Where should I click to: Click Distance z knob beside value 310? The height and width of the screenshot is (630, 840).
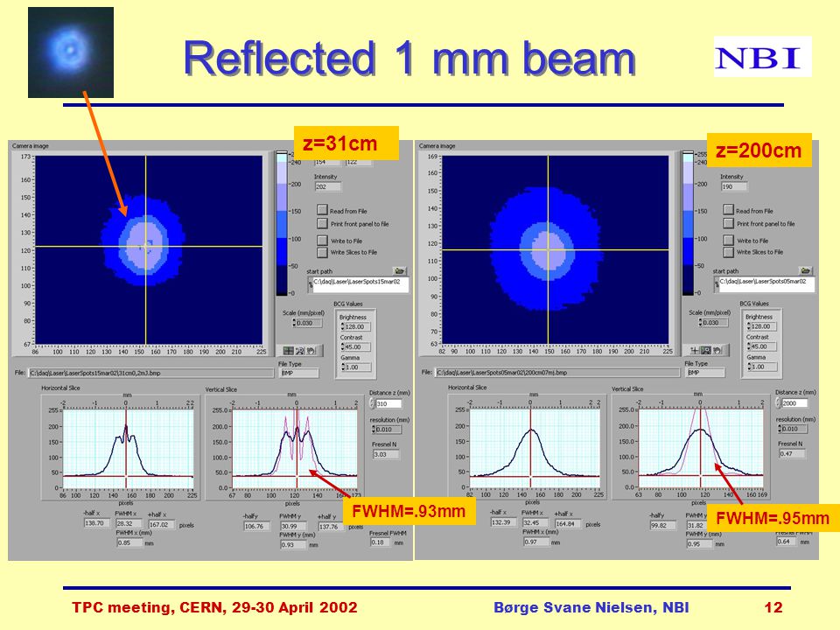pos(373,402)
